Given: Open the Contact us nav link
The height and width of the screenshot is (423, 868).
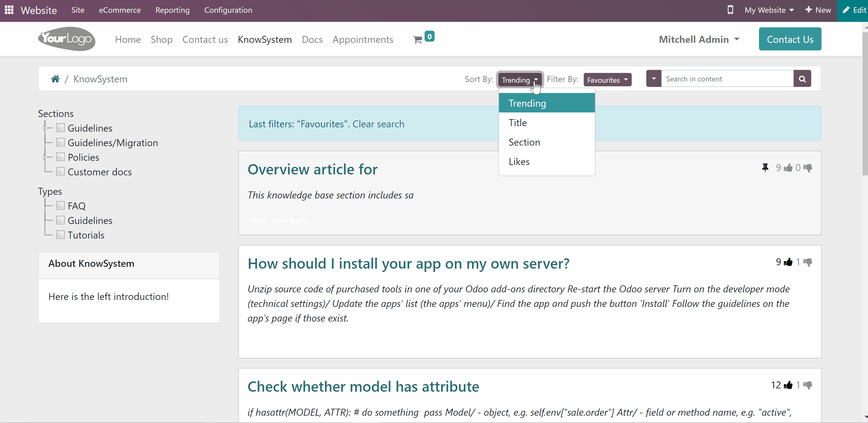Looking at the screenshot, I should tap(205, 40).
